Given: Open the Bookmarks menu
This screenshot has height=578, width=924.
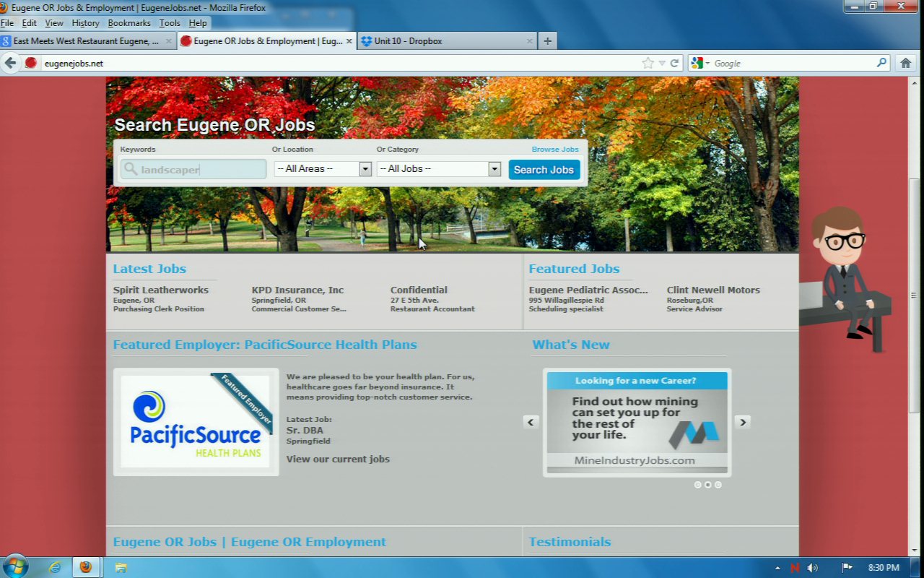Looking at the screenshot, I should pos(129,23).
